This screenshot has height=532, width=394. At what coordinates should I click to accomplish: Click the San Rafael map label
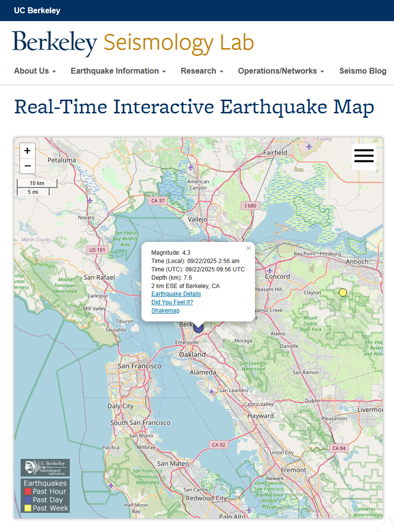point(99,277)
